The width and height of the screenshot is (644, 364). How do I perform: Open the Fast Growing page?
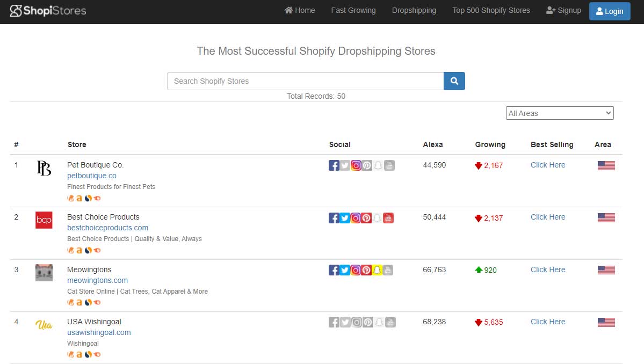[x=353, y=10]
